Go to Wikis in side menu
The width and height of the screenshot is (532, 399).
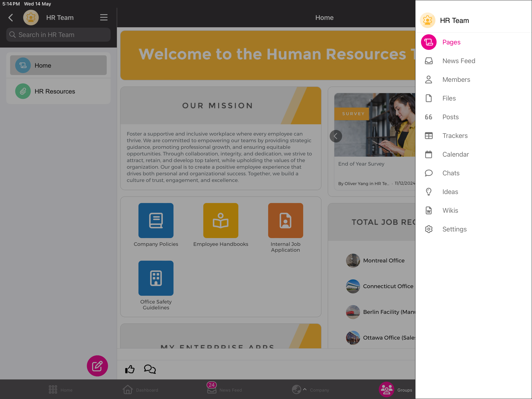(x=450, y=211)
